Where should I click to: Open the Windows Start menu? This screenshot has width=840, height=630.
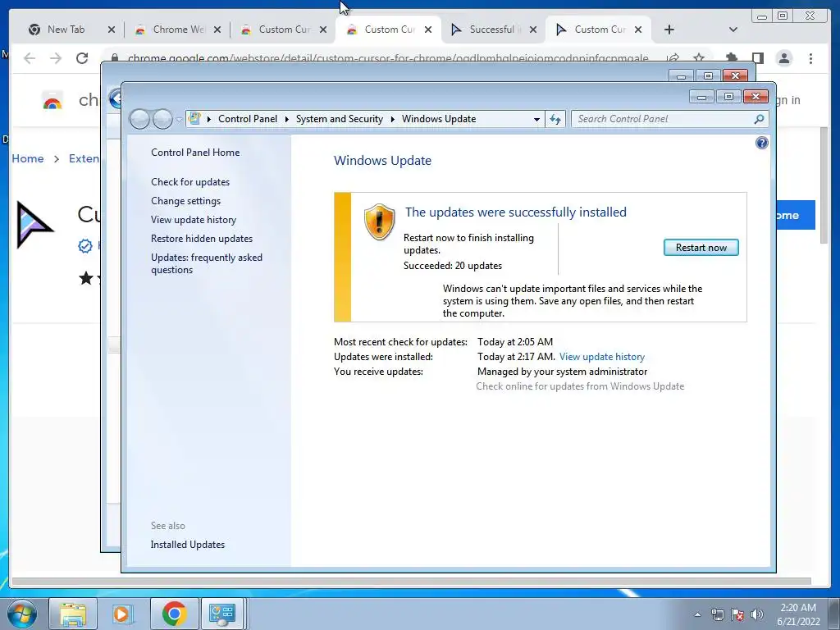point(21,614)
